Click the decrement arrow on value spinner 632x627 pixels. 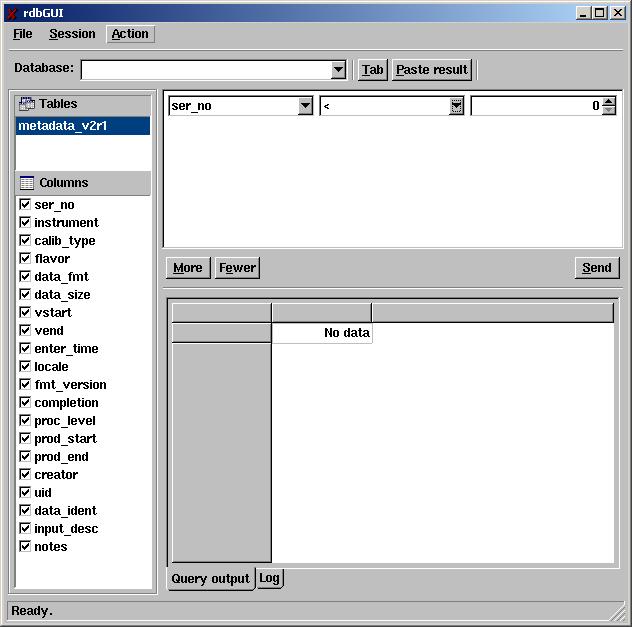pos(609,110)
